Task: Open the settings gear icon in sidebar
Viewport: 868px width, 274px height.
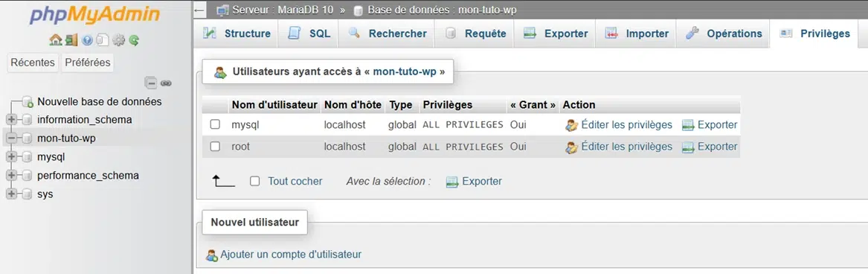Action: pos(118,40)
